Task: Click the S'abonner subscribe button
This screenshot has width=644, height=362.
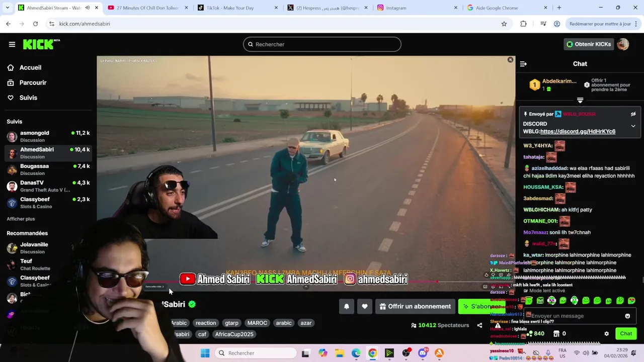Action: (483, 306)
